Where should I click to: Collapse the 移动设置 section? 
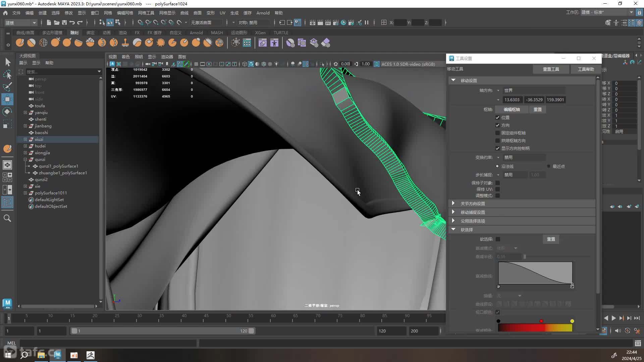pyautogui.click(x=453, y=80)
